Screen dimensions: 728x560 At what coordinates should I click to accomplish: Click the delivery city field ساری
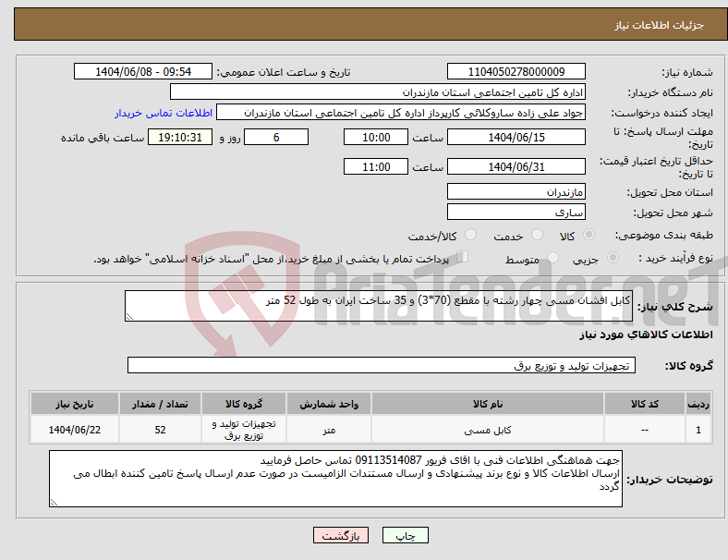[516, 212]
